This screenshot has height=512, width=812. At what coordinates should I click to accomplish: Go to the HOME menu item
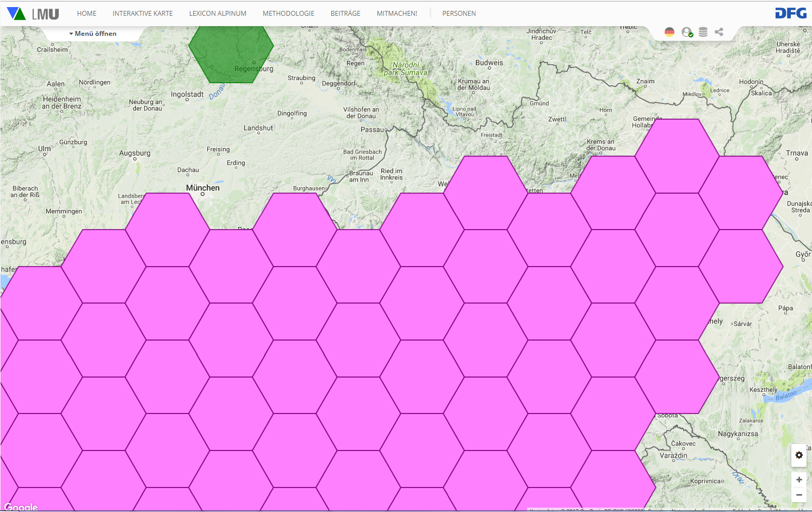click(86, 14)
